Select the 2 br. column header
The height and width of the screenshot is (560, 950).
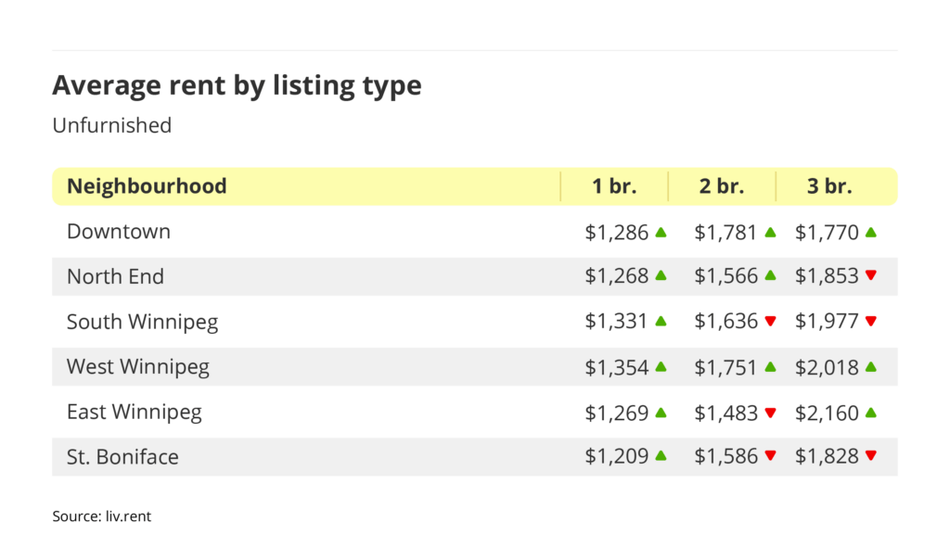(722, 186)
